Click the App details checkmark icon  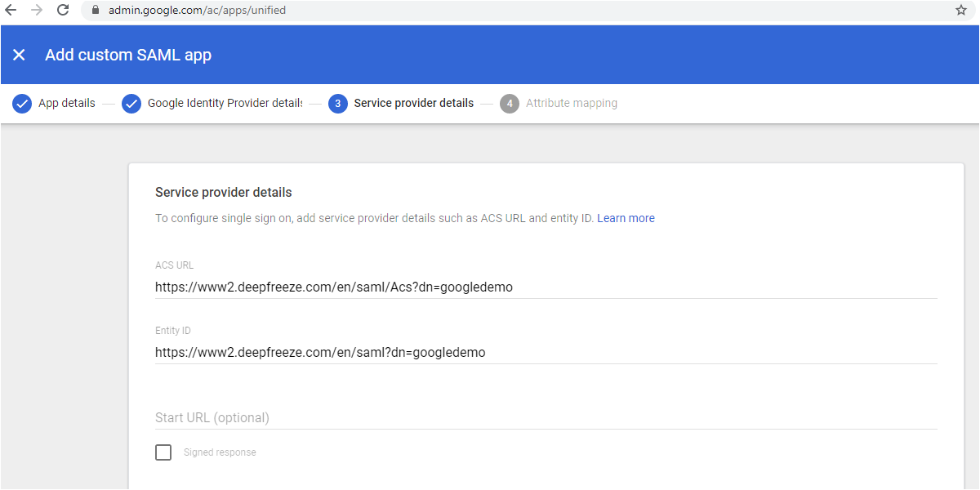(x=22, y=104)
